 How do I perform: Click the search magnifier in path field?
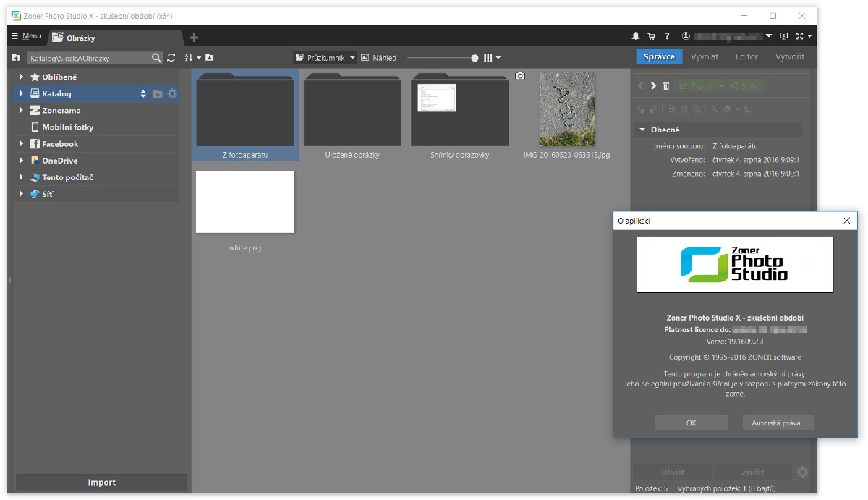(157, 58)
